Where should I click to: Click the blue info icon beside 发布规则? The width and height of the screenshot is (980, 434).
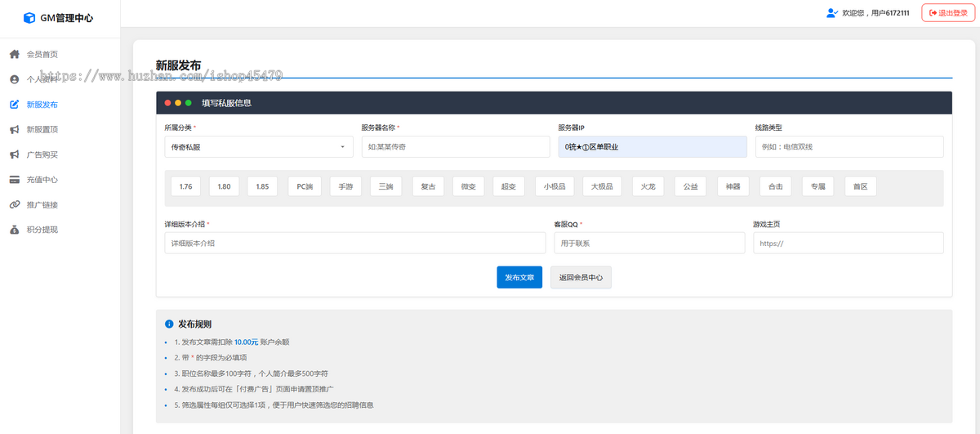click(x=169, y=324)
